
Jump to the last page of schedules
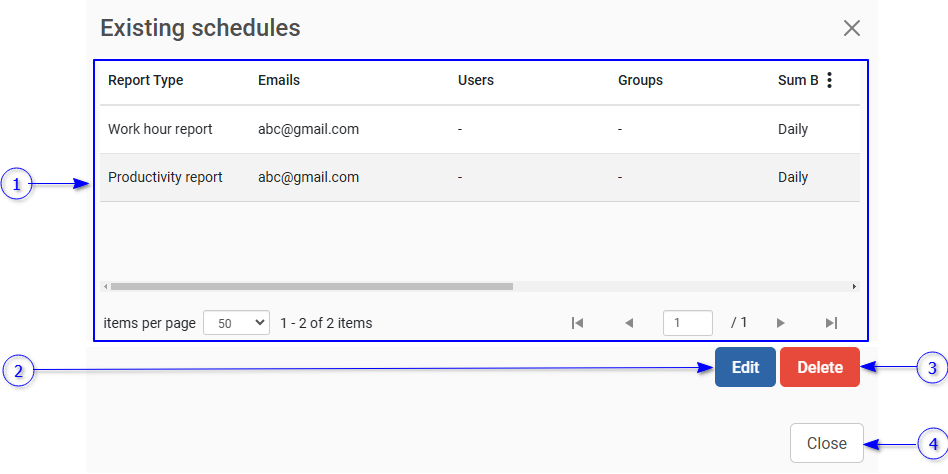pos(831,323)
